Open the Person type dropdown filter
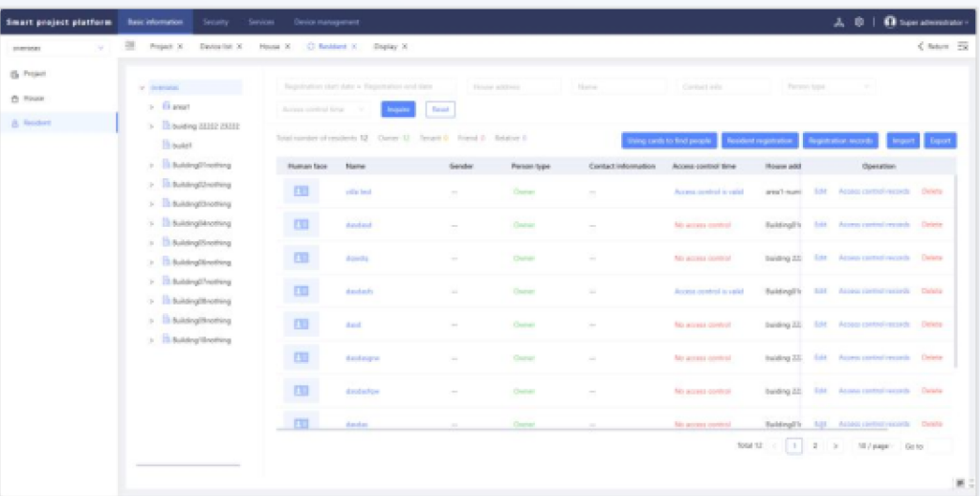Screen dimensions: 980x496 (x=828, y=86)
